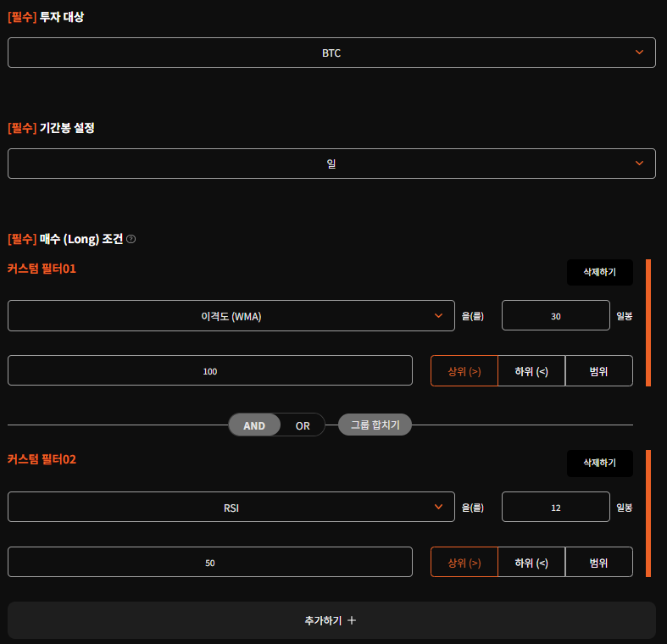Select 상위 (>) for 커스텀 필터02
The image size is (667, 644).
click(x=464, y=563)
